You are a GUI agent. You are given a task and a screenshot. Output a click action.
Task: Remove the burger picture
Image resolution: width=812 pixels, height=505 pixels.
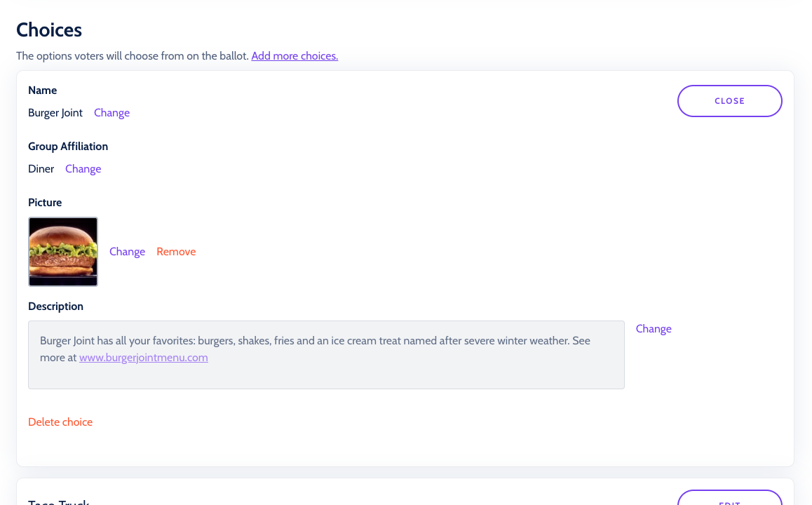pyautogui.click(x=176, y=252)
